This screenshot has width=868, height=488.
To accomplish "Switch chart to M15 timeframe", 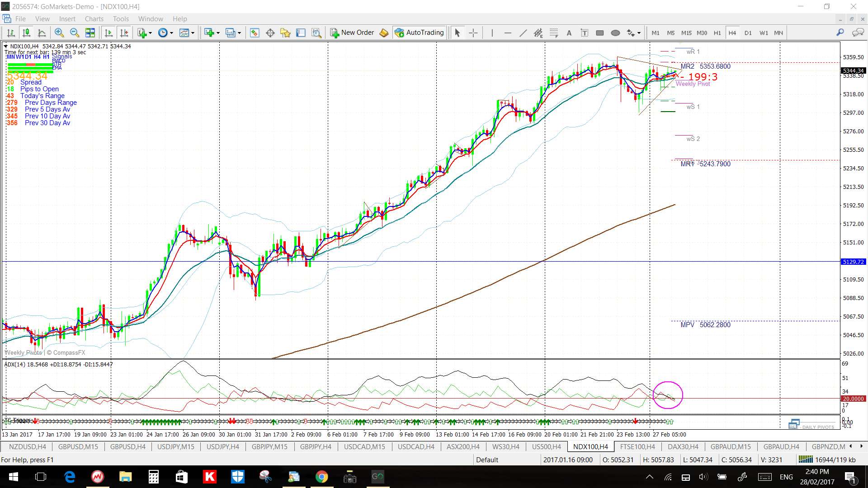I will pos(686,33).
